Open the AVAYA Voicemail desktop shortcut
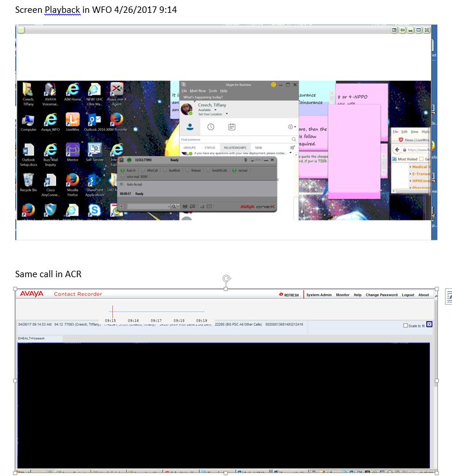Image resolution: width=452 pixels, height=476 pixels. tap(50, 94)
